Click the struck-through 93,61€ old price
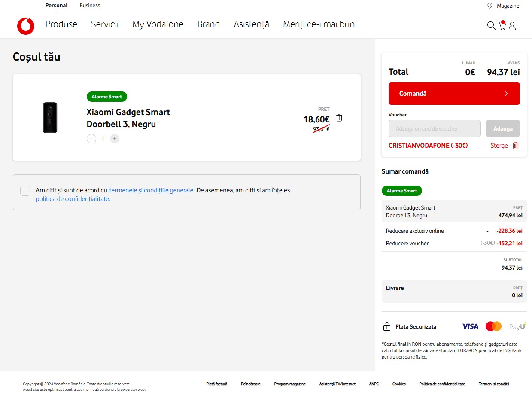 click(321, 129)
